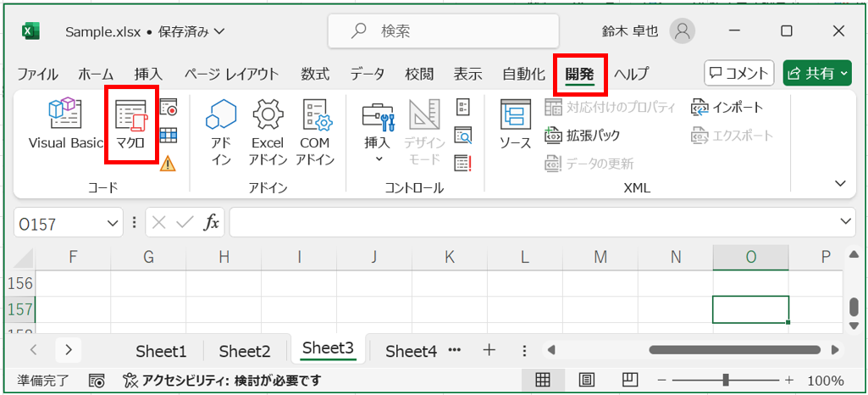Switch to Normal view in status bar

tap(542, 380)
